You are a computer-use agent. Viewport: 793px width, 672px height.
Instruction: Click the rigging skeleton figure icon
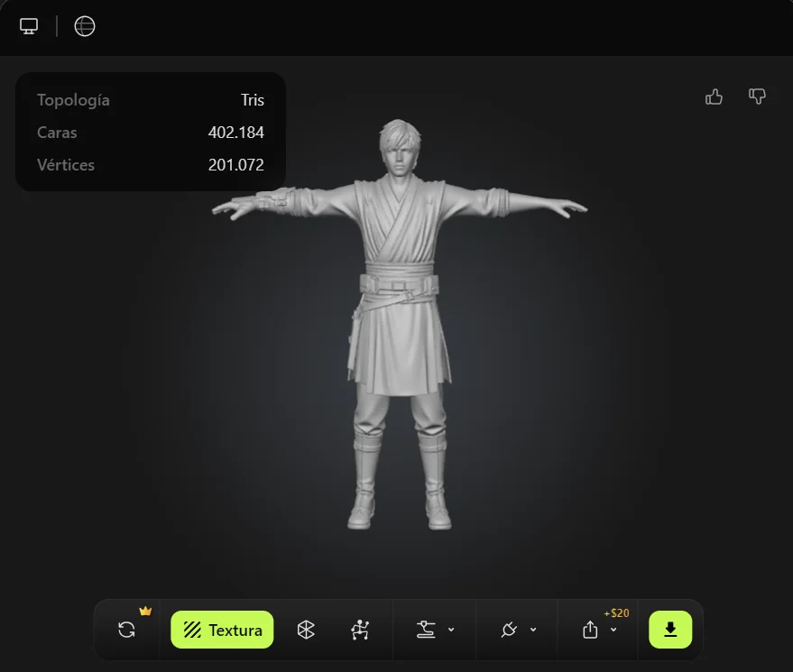[x=360, y=630]
